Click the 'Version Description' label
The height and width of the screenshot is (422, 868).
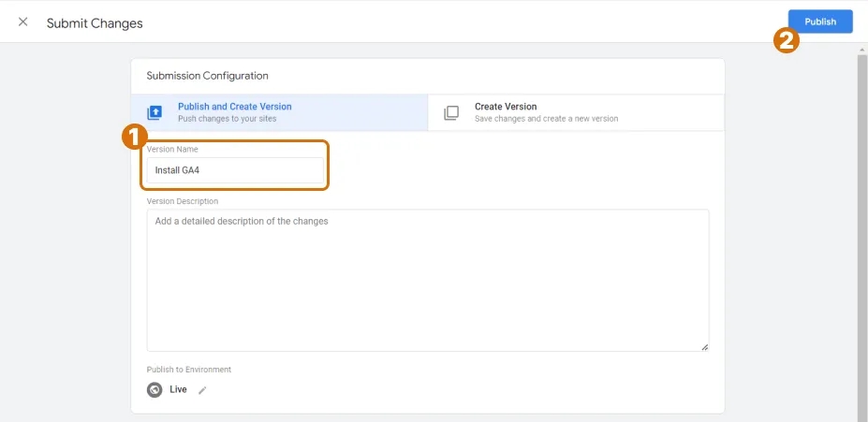(183, 201)
